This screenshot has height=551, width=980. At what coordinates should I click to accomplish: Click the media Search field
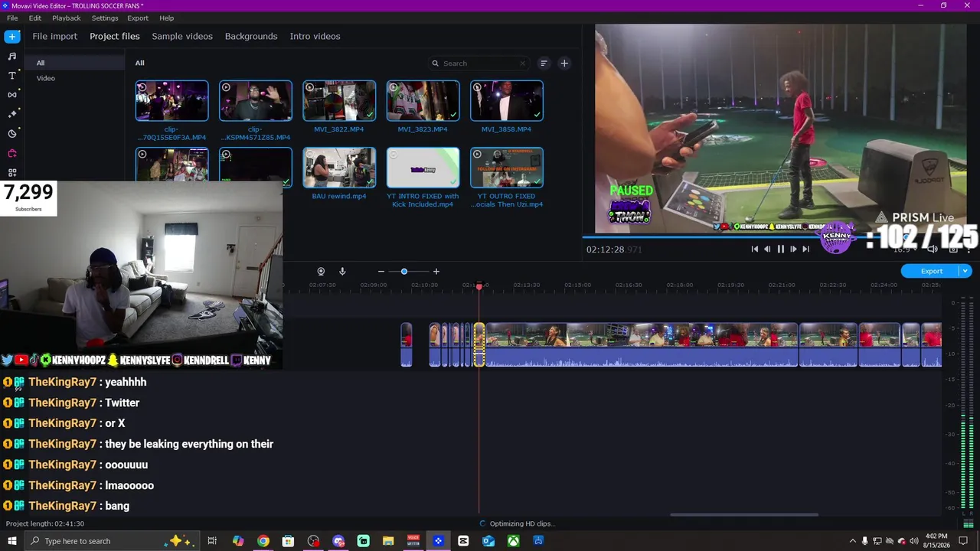coord(479,64)
